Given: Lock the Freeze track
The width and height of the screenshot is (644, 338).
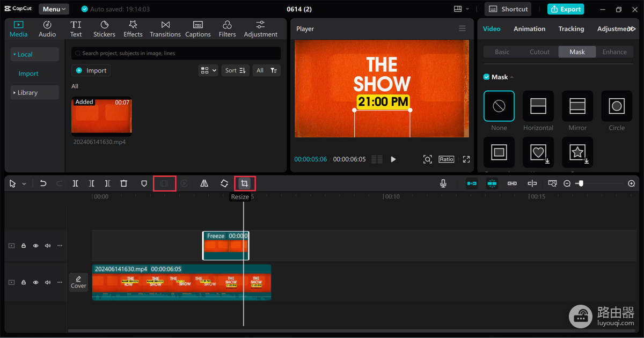Looking at the screenshot, I should pos(24,246).
